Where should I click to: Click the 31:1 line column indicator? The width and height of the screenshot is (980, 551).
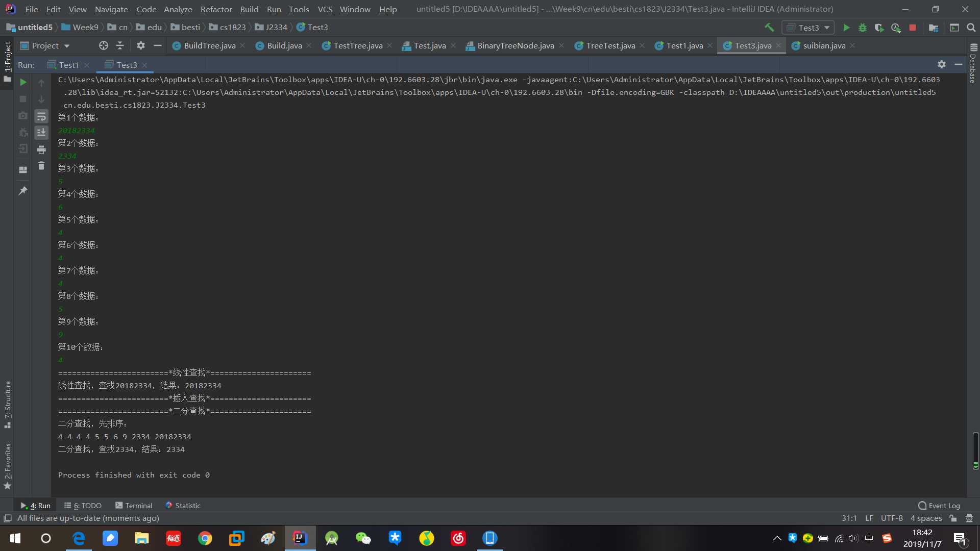[x=849, y=518]
